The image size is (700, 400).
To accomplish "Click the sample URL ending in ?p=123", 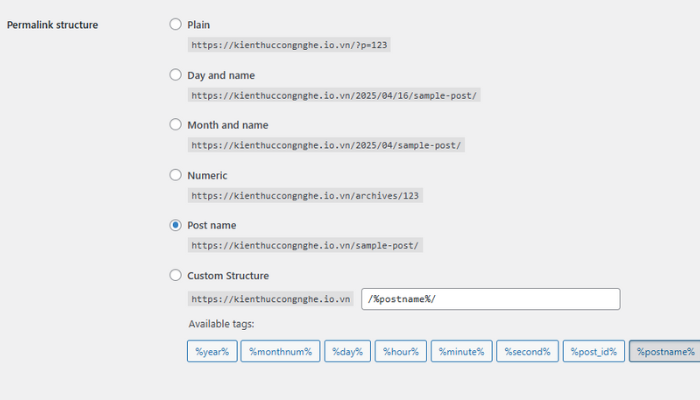I will click(297, 45).
